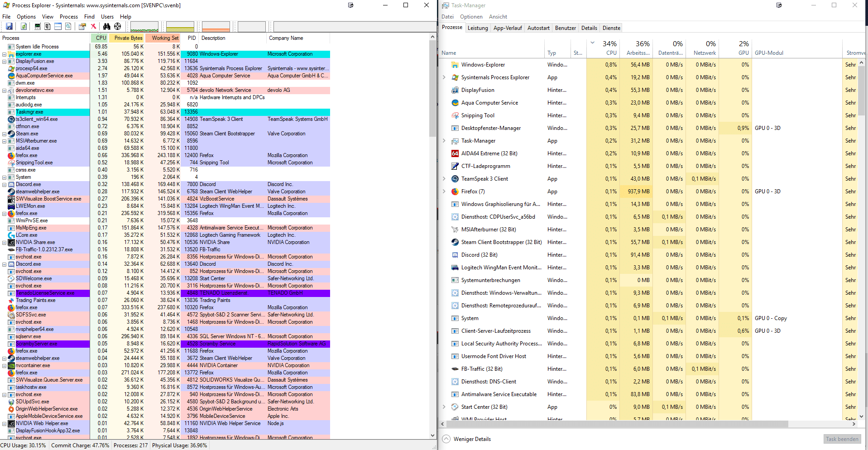Click the green CPU usage mini graph

(x=144, y=26)
